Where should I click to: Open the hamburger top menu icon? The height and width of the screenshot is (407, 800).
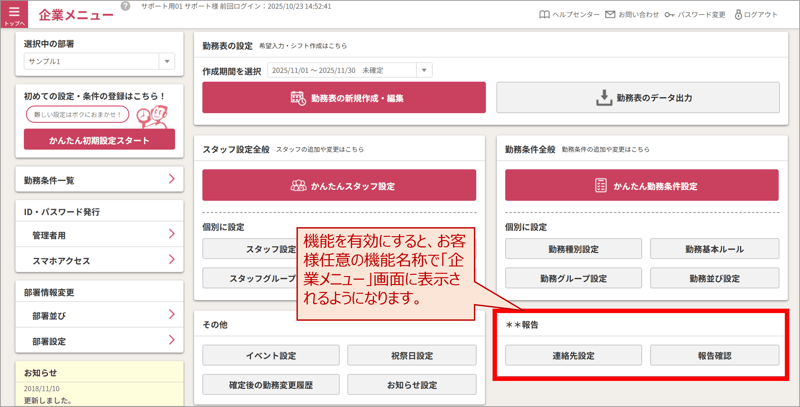click(x=14, y=14)
